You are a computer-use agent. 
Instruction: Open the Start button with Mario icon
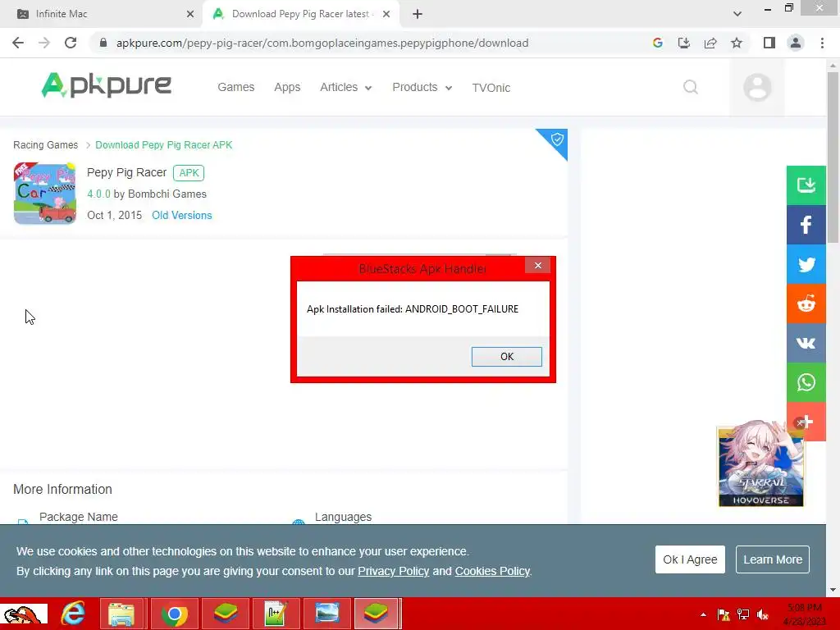click(24, 614)
